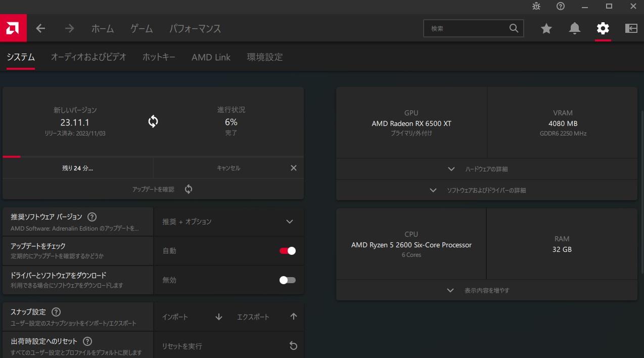644x358 pixels.
Task: Click the update progress bar
Action: pyautogui.click(x=153, y=157)
